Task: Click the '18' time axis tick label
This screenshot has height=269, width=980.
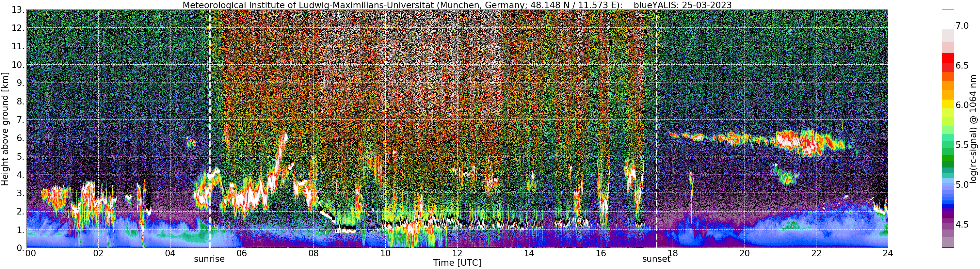Action: pyautogui.click(x=673, y=253)
